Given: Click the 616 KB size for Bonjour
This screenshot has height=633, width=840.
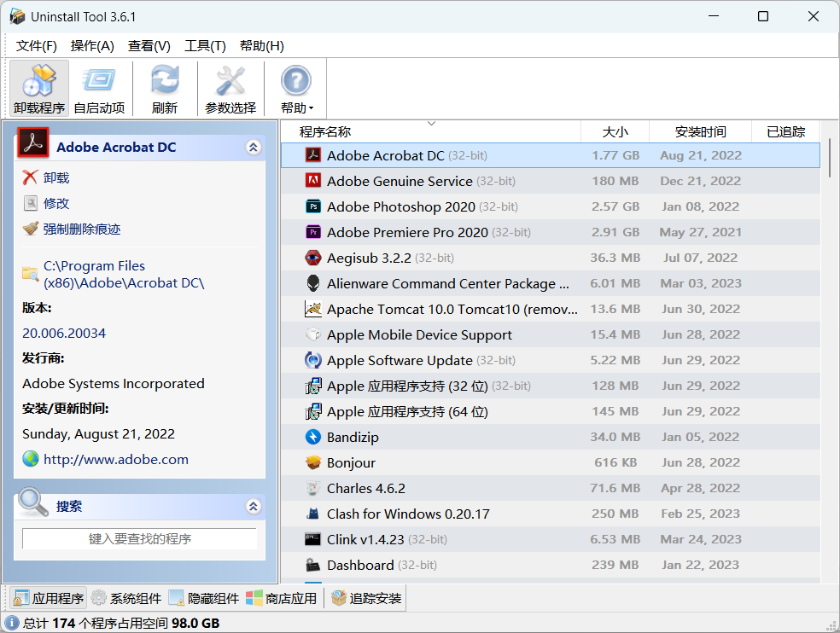Looking at the screenshot, I should pyautogui.click(x=615, y=462).
